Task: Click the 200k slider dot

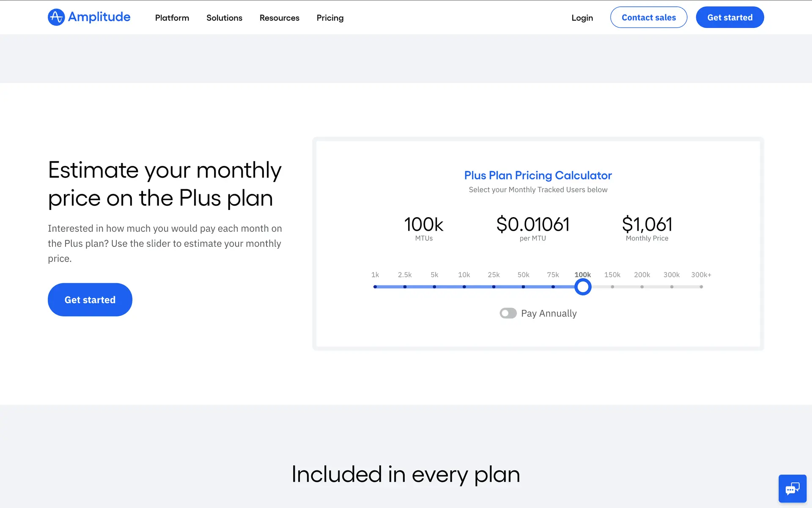Action: click(642, 287)
